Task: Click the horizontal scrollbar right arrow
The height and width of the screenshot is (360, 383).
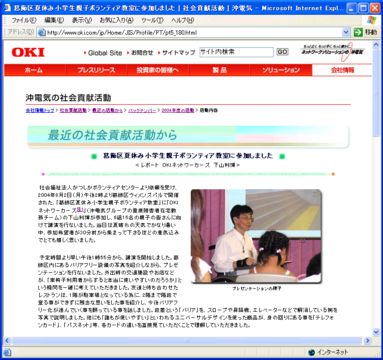Action: coord(368,341)
